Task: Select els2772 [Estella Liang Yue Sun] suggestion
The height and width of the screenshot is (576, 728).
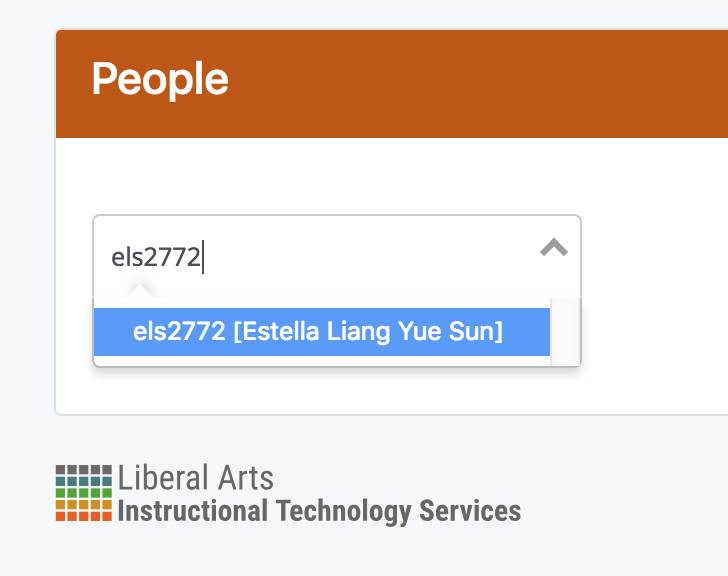Action: tap(322, 332)
